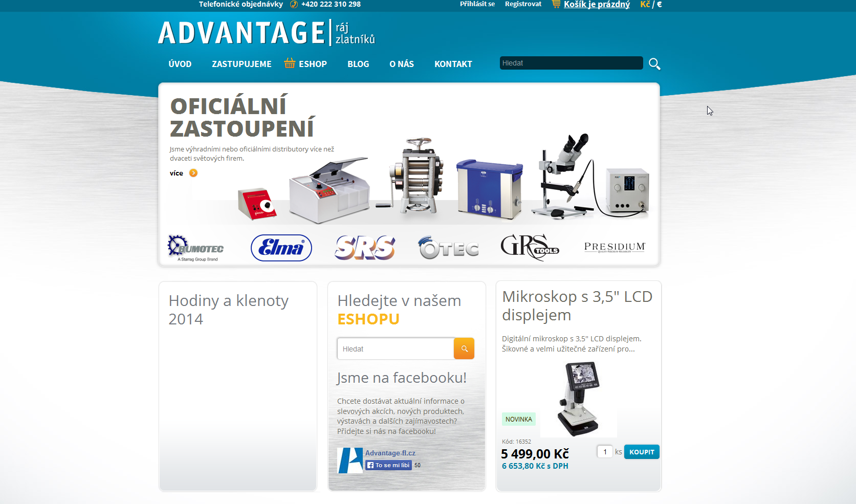Click the LCD microscope product image
This screenshot has height=504, width=856.
pyautogui.click(x=579, y=399)
